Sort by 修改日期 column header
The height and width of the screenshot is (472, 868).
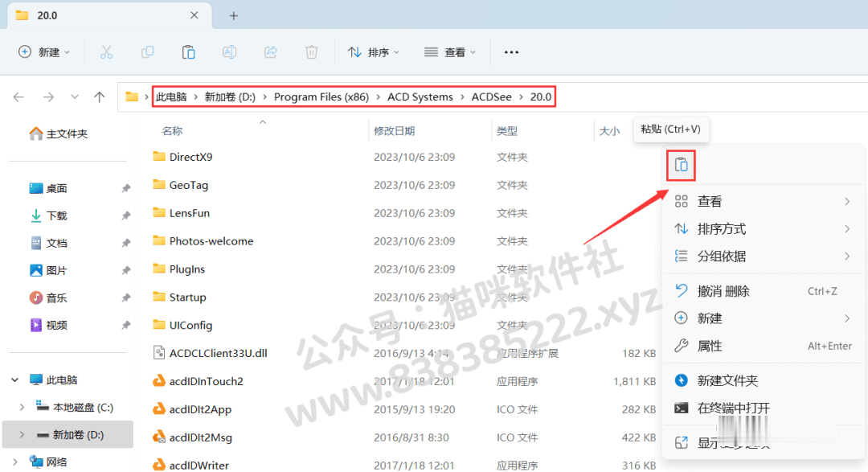[394, 131]
